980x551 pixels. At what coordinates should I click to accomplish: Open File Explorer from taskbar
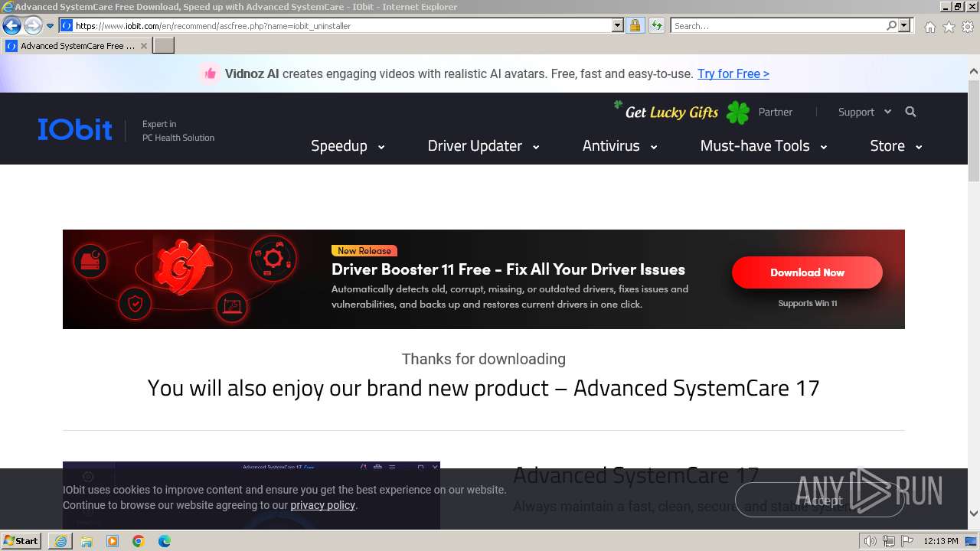pos(87,541)
